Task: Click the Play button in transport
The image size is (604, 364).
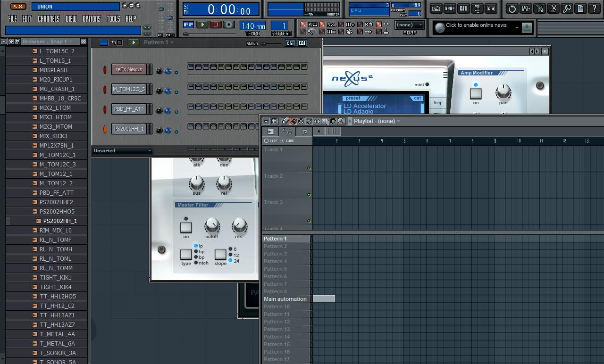Action: point(202,25)
